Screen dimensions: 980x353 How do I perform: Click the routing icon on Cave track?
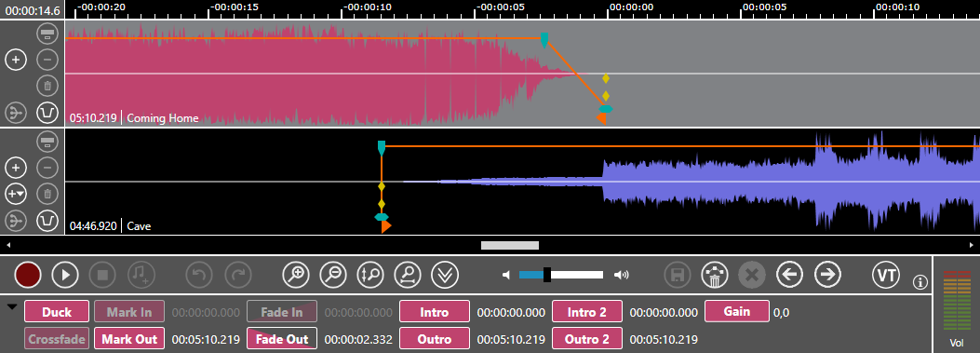tap(16, 221)
